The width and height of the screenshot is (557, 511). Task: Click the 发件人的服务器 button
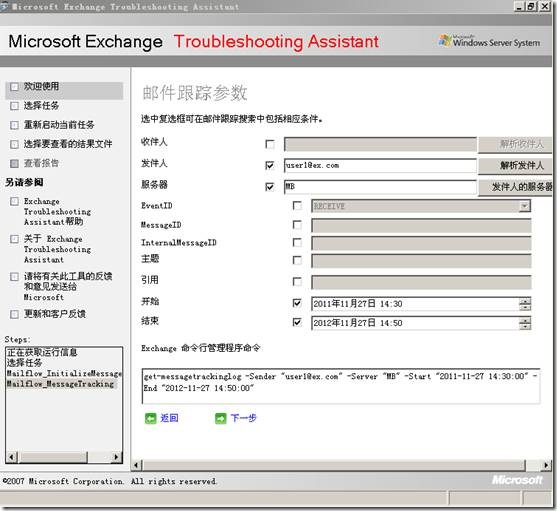(x=515, y=187)
